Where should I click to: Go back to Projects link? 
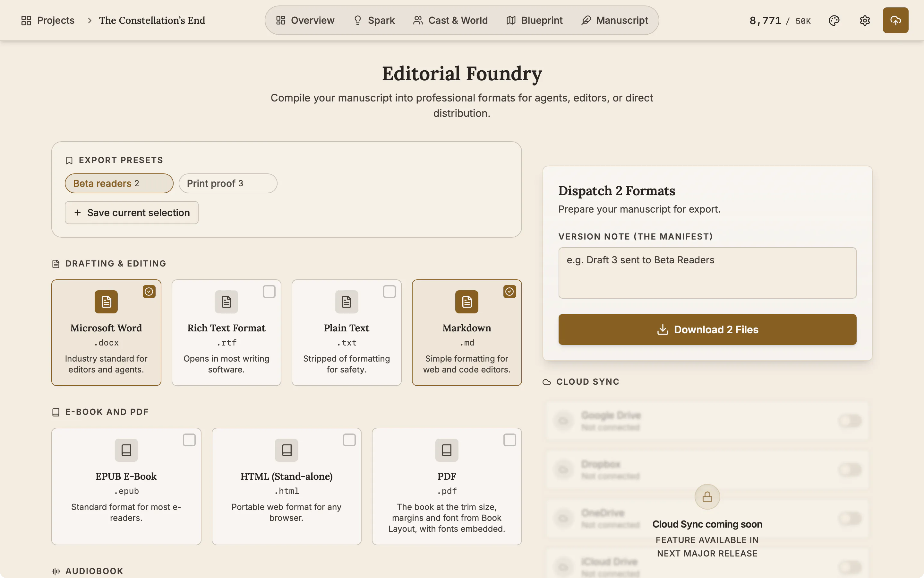pyautogui.click(x=48, y=20)
